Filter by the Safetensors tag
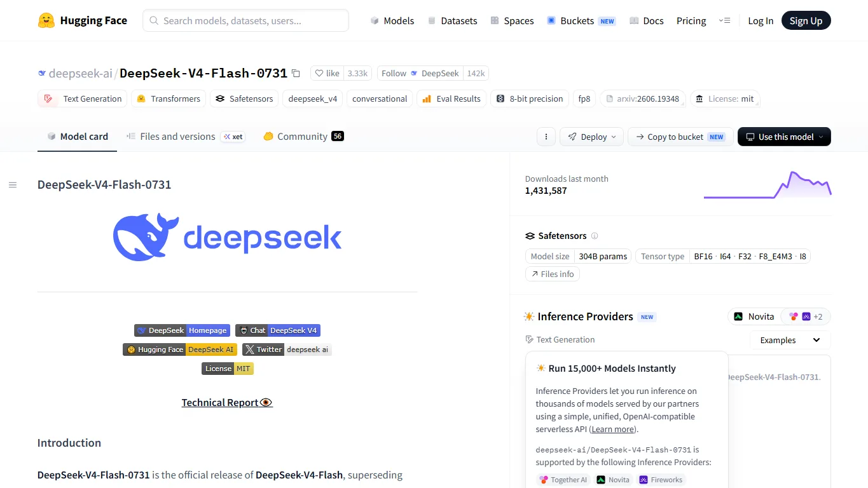The image size is (868, 488). pyautogui.click(x=244, y=98)
